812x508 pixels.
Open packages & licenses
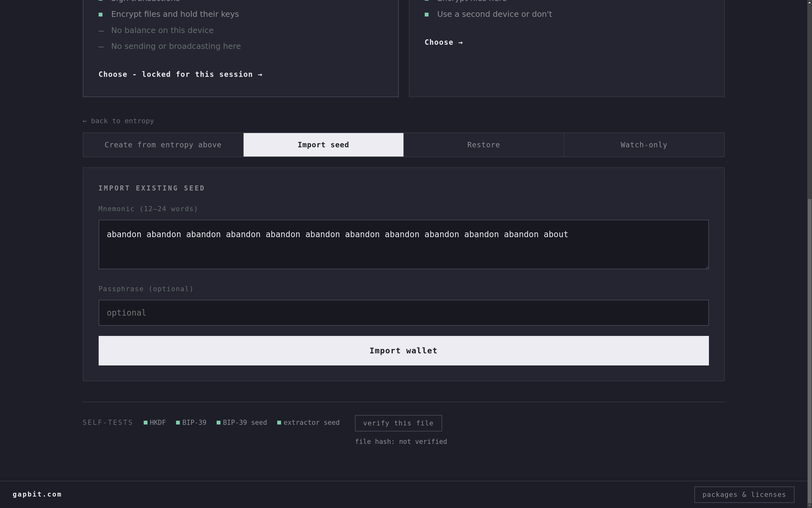tap(744, 495)
